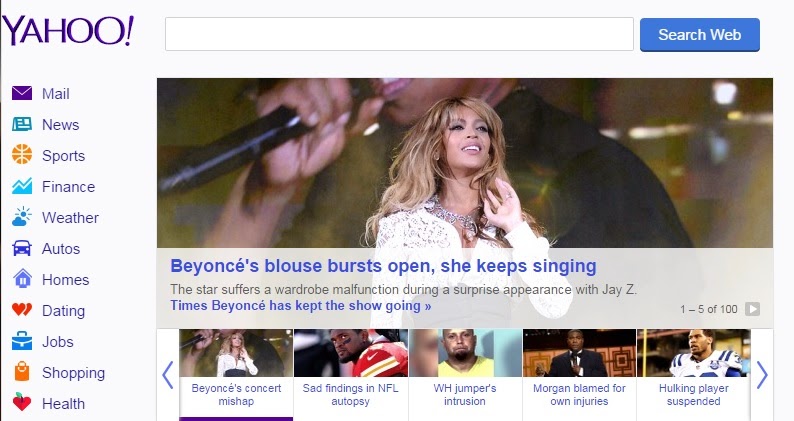Play the story slideshow next to '1 – 5 of 100'
This screenshot has width=794, height=421.
pyautogui.click(x=752, y=309)
